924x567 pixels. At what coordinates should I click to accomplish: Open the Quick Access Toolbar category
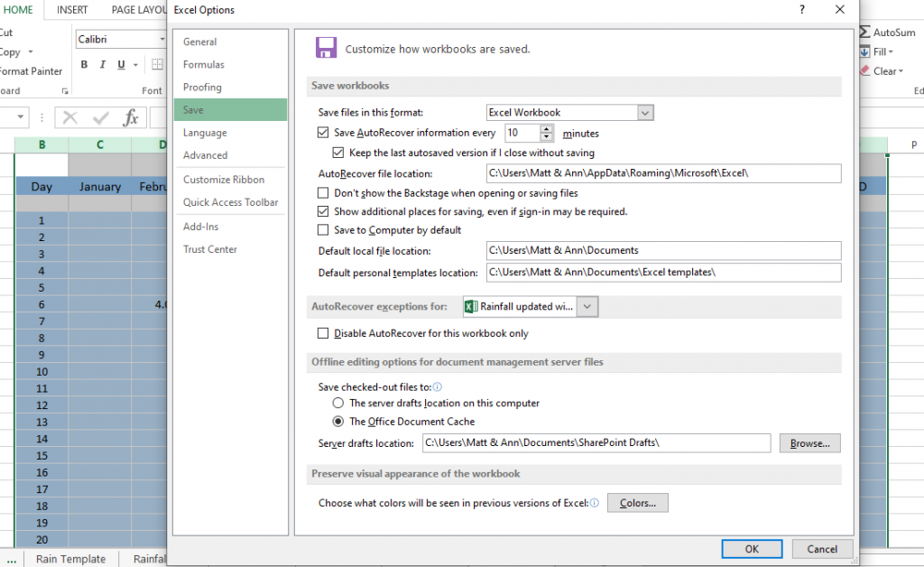(x=230, y=202)
